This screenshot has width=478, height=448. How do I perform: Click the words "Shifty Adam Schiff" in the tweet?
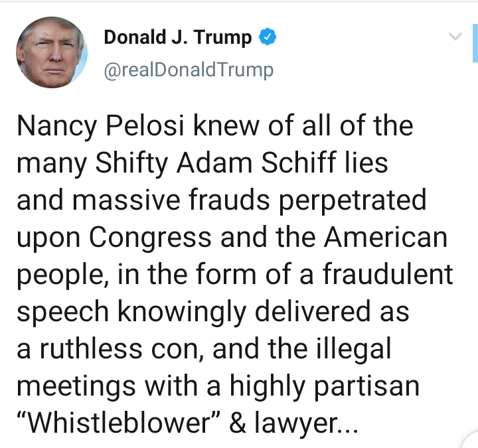click(216, 163)
